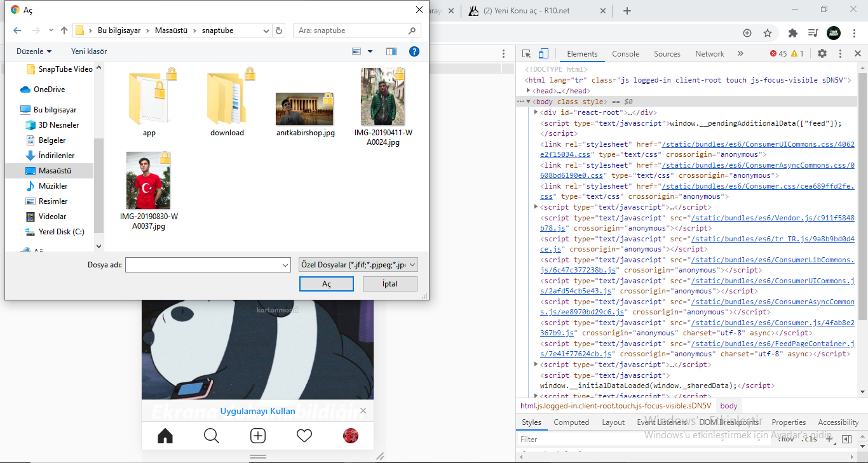
Task: Expand the react-root div node
Action: tap(536, 112)
